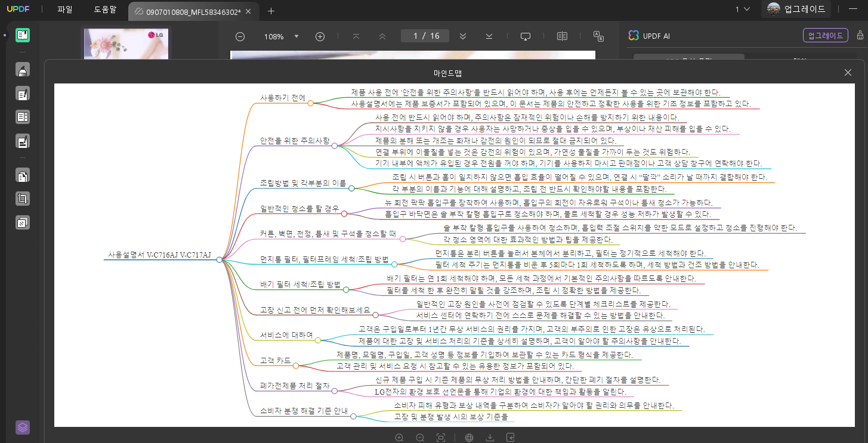Open the Fill and Sign tool in sidebar
The image size is (868, 443).
[x=23, y=141]
